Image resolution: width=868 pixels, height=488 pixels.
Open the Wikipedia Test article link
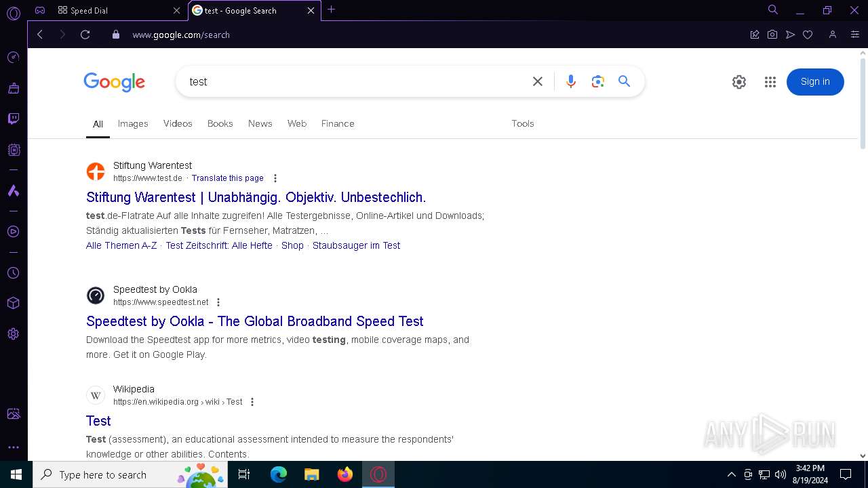pyautogui.click(x=98, y=421)
